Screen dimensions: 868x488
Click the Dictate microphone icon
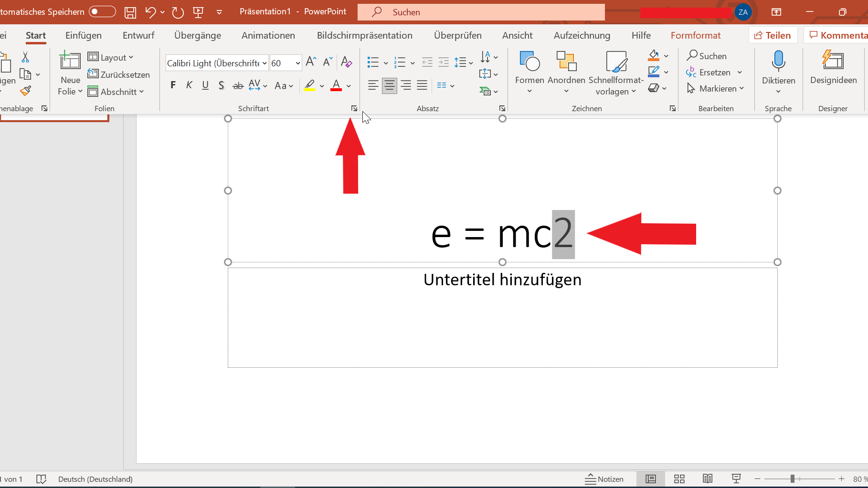(x=778, y=62)
